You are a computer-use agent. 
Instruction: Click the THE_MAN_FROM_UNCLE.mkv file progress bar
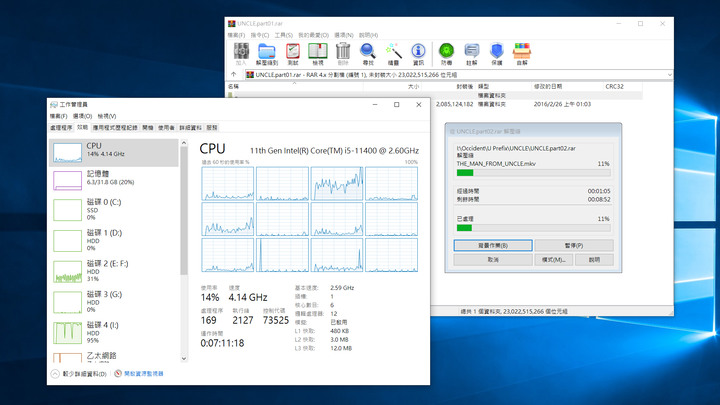click(x=534, y=173)
